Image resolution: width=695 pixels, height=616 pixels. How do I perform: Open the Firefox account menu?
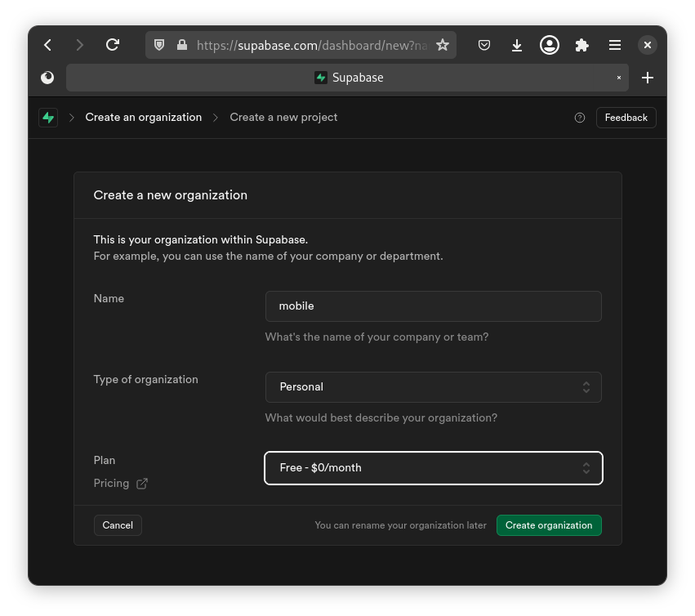549,45
